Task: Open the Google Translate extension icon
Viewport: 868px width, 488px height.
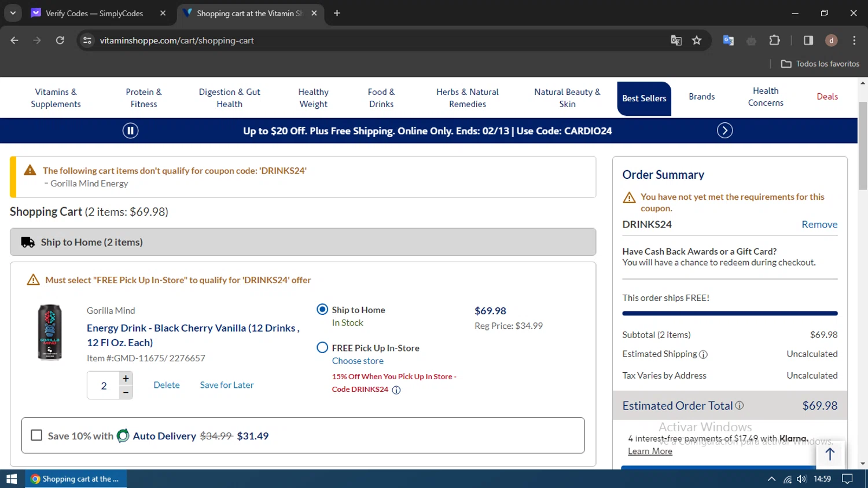Action: [728, 41]
